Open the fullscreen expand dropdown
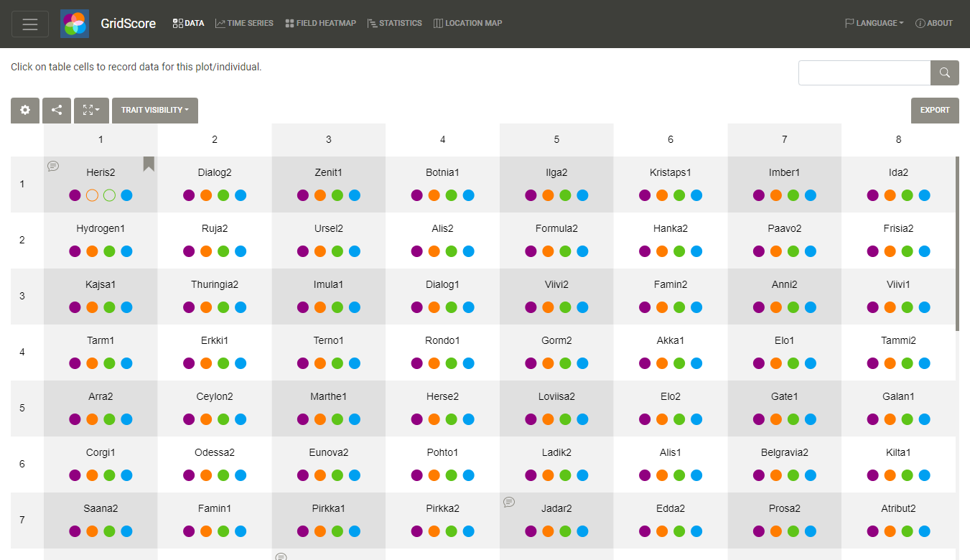 coord(91,111)
